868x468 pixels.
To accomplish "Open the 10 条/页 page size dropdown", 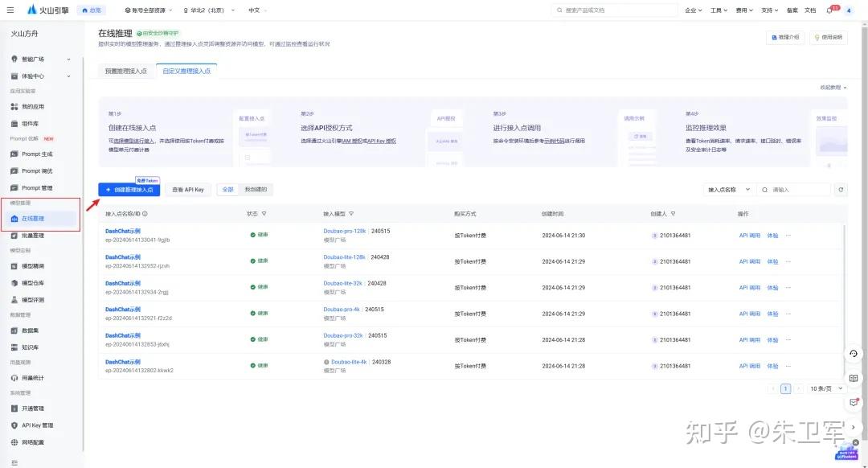I will tap(826, 389).
